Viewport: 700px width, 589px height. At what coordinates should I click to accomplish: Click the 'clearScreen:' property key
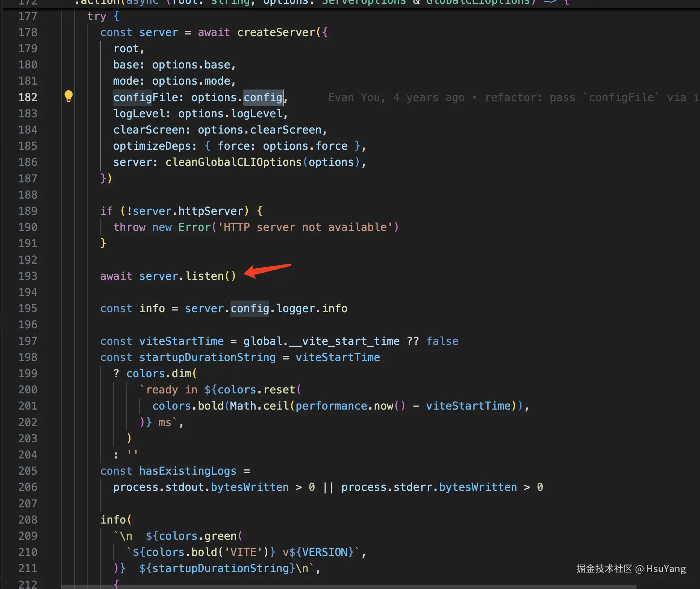tap(152, 130)
